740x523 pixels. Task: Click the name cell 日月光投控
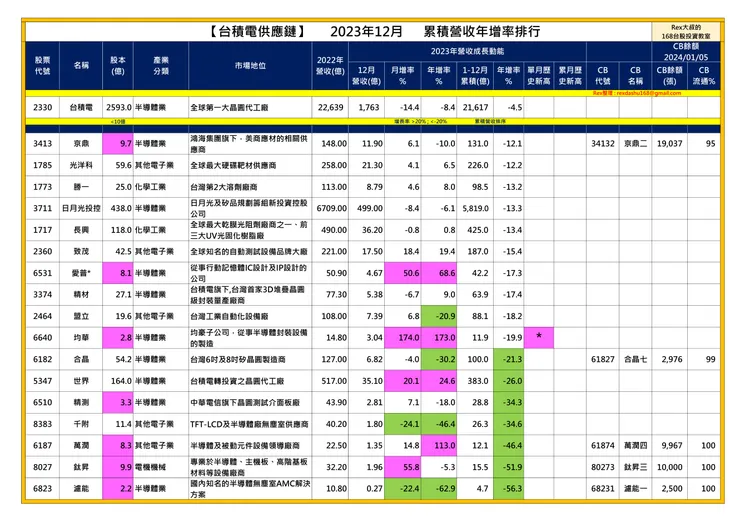(81, 208)
